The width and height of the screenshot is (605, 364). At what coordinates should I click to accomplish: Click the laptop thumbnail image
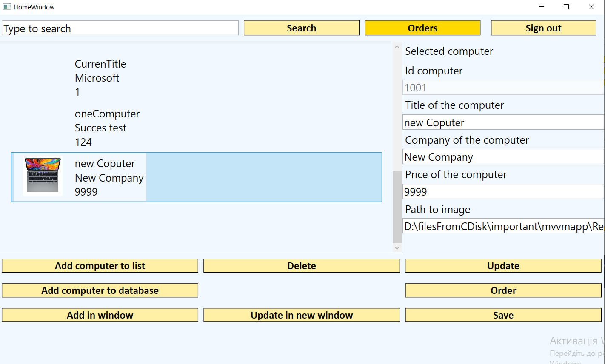[43, 175]
